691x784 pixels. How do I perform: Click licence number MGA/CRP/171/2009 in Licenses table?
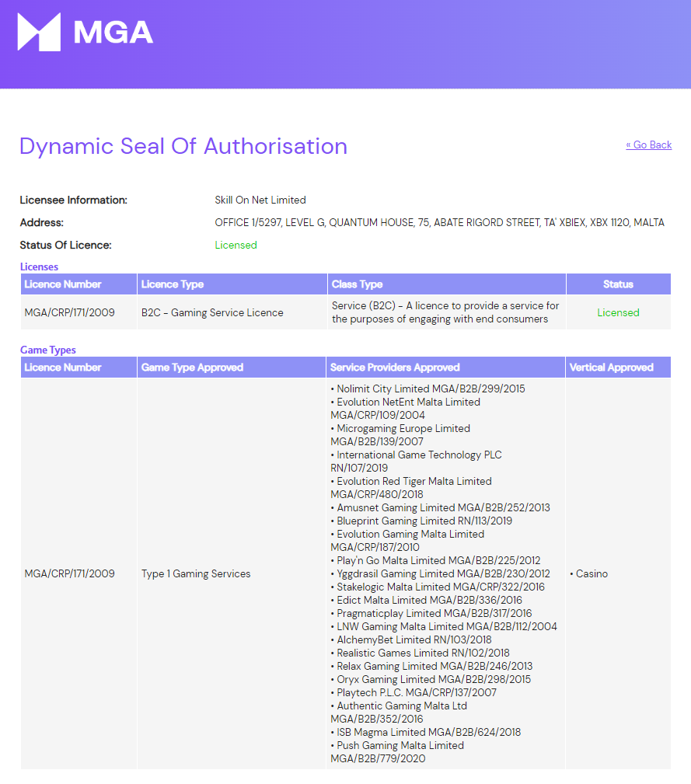[x=69, y=312]
